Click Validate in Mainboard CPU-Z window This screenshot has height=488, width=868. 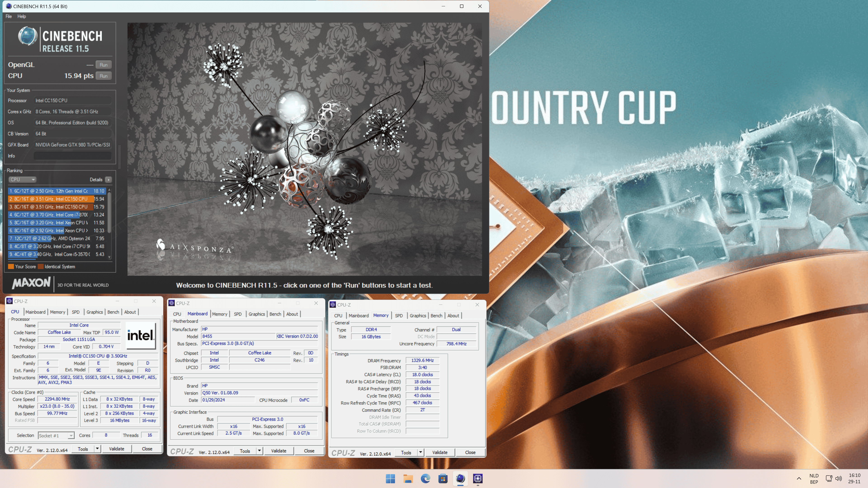pyautogui.click(x=279, y=451)
